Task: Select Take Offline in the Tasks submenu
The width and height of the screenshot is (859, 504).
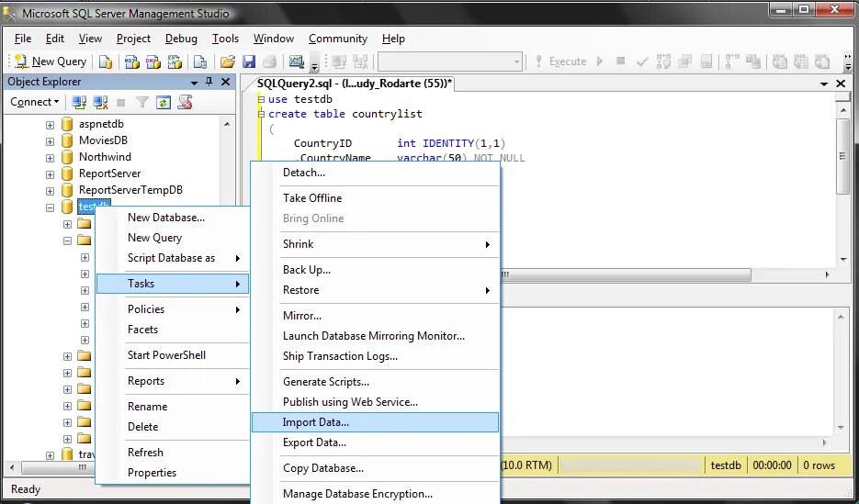Action: pyautogui.click(x=375, y=197)
